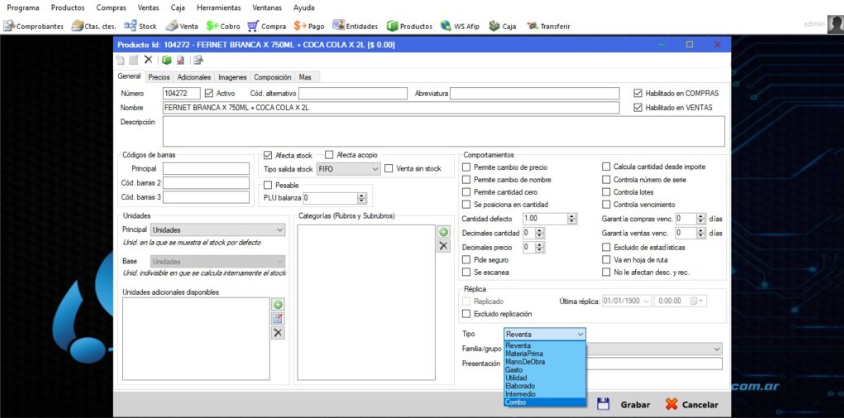Screen dimensions: 844x418
Task: Add a category with the green plus icon
Action: [444, 232]
